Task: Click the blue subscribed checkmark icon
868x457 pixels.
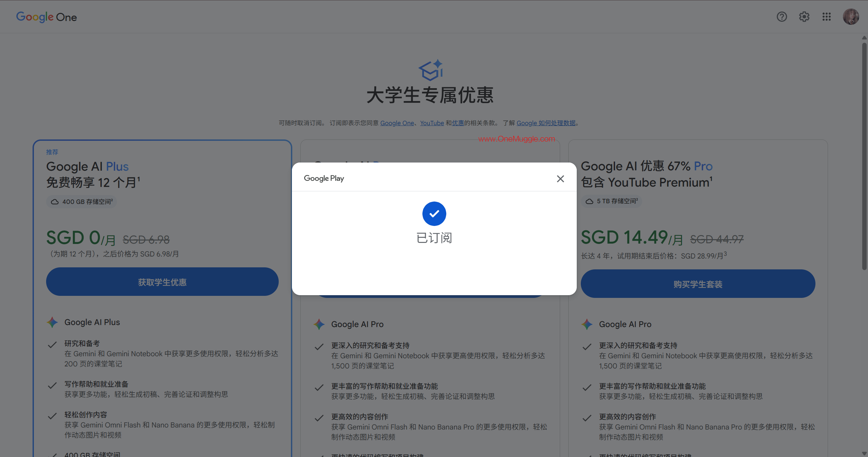Action: (434, 214)
